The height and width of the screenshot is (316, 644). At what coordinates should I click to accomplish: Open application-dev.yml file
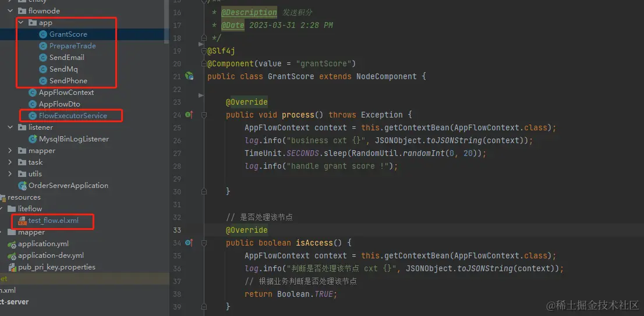[51, 255]
